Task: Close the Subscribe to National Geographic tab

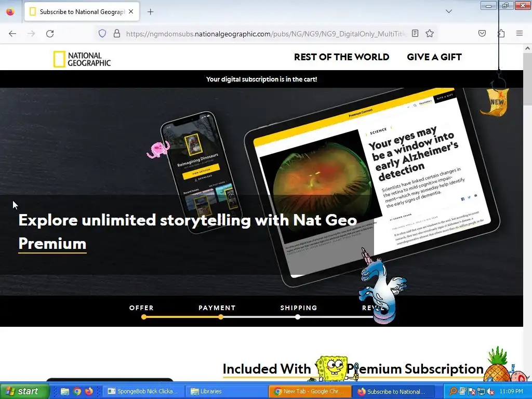Action: [131, 11]
